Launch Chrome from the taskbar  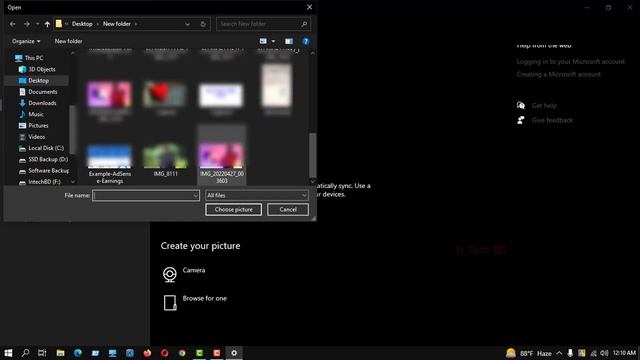pyautogui.click(x=182, y=353)
